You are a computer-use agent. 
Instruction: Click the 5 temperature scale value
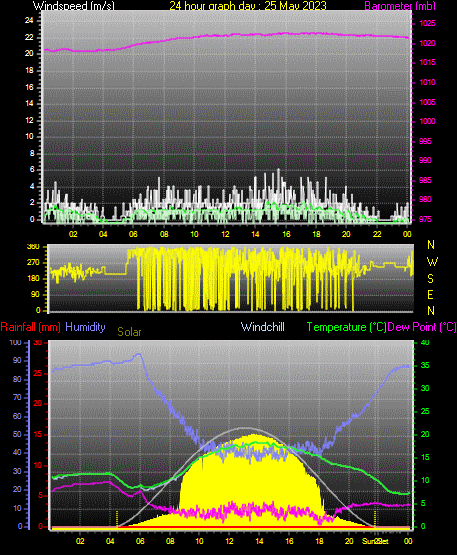423,503
